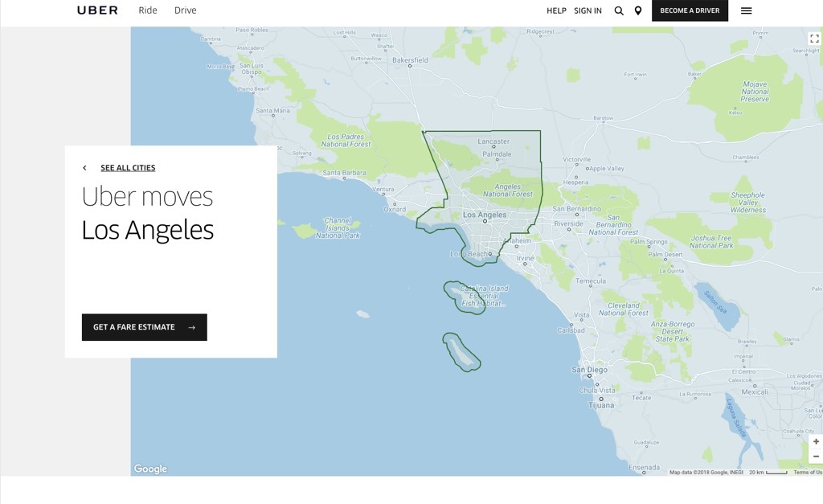The height and width of the screenshot is (504, 823).
Task: Click the Google logo on the map
Action: click(x=149, y=468)
